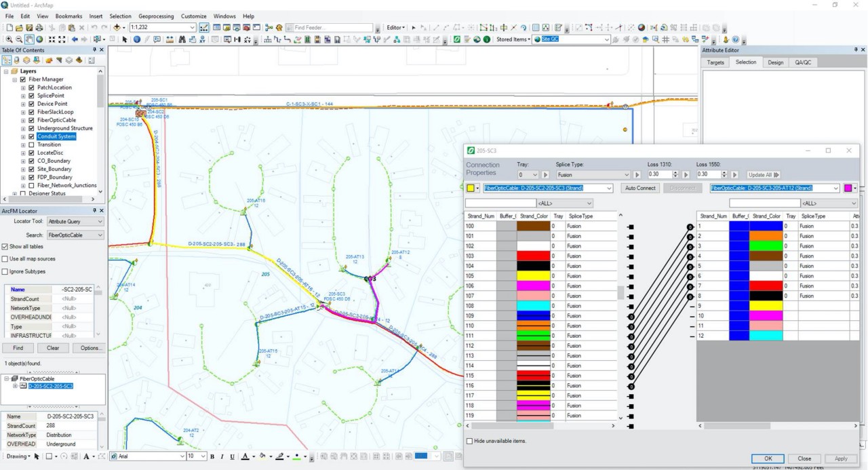The image size is (868, 470).
Task: Select the Zoom In magnifier tool
Action: coord(9,39)
